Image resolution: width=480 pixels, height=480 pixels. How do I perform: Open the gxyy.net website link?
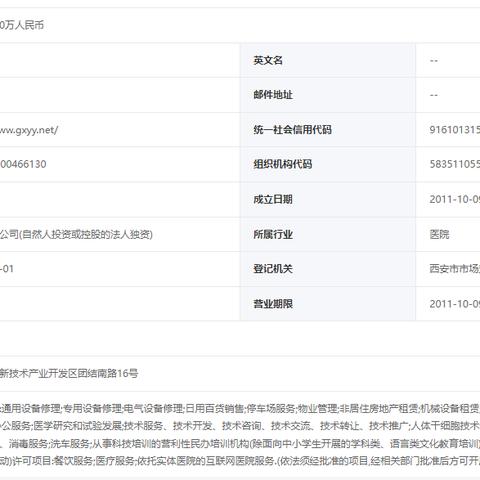tap(29, 130)
